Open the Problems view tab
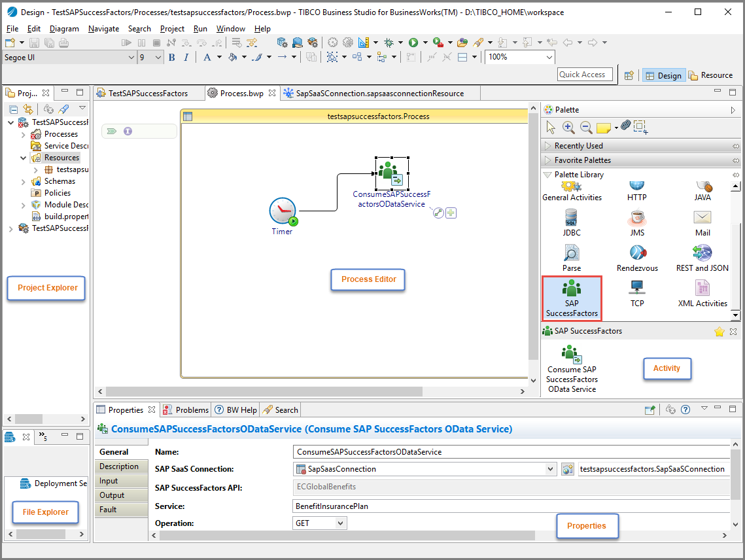 (x=186, y=410)
